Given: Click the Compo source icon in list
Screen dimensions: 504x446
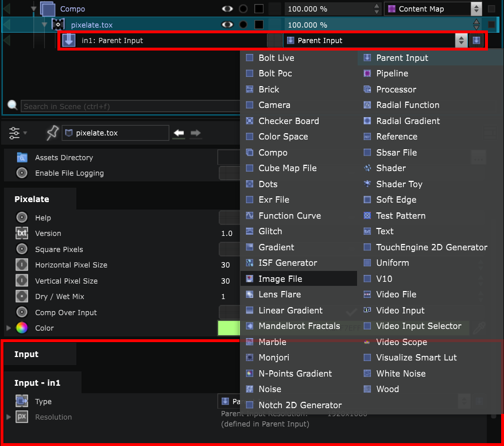Looking at the screenshot, I should 250,152.
